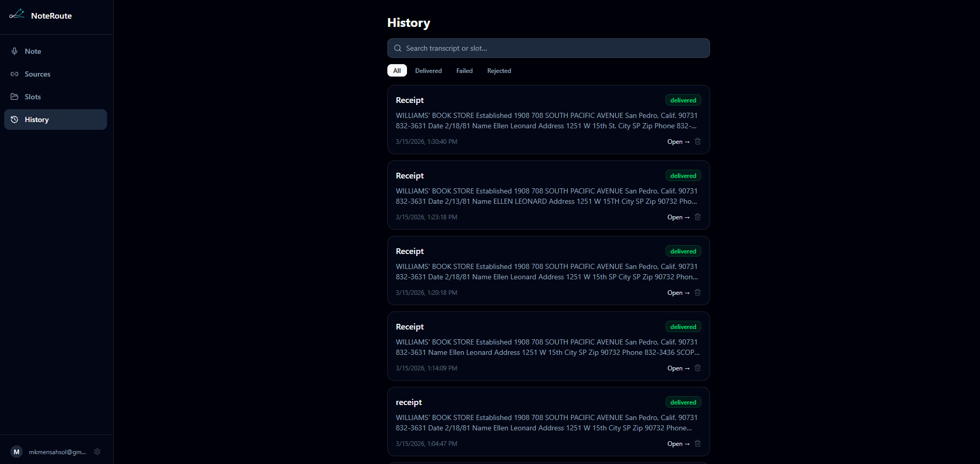Click timestamp 3/15/2026, 1:30:40 PM
980x464 pixels.
(x=427, y=142)
